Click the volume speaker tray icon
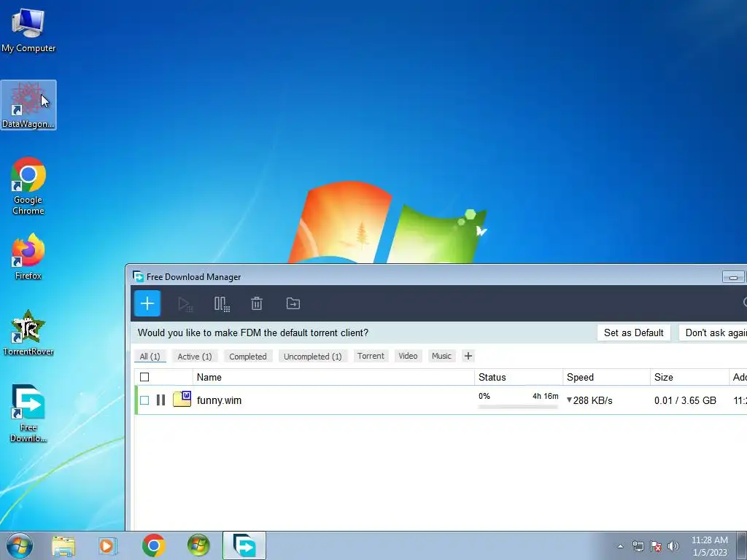Viewport: 747px width, 560px height. [673, 546]
